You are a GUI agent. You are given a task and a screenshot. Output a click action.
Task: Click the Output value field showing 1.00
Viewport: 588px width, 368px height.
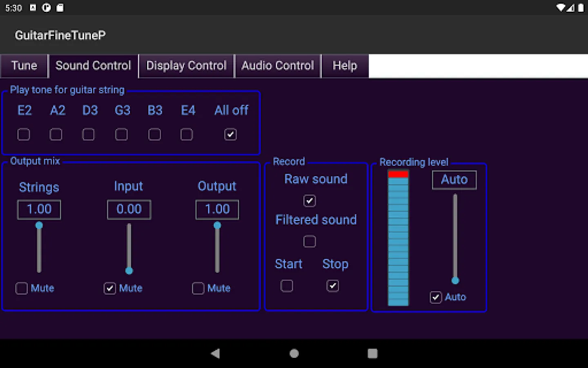[x=217, y=210]
